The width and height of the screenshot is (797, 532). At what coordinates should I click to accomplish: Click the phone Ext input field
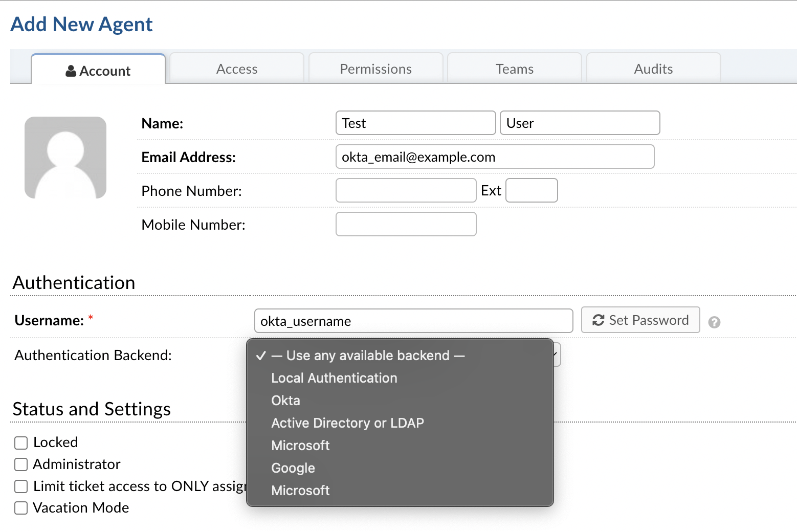532,191
